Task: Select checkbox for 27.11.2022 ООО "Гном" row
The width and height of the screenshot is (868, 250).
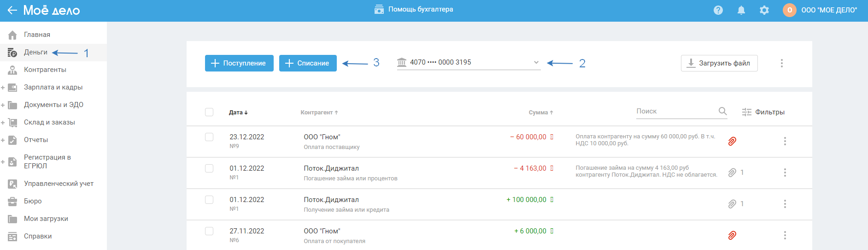Action: tap(209, 231)
